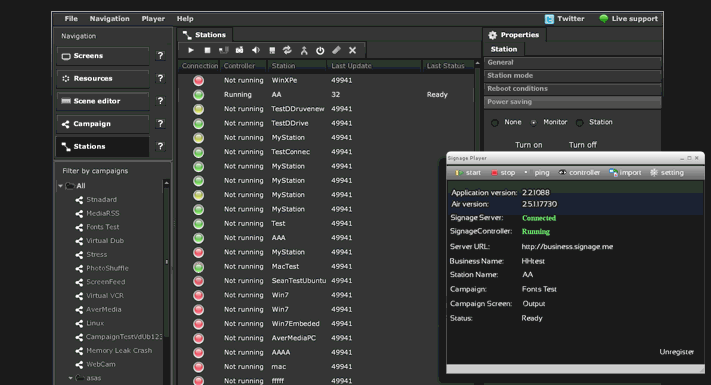
Task: Sort by the Controller column header
Action: [243, 66]
